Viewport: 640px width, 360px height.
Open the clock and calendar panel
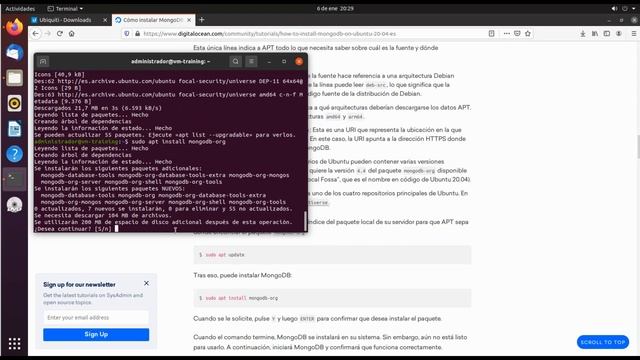click(x=335, y=8)
